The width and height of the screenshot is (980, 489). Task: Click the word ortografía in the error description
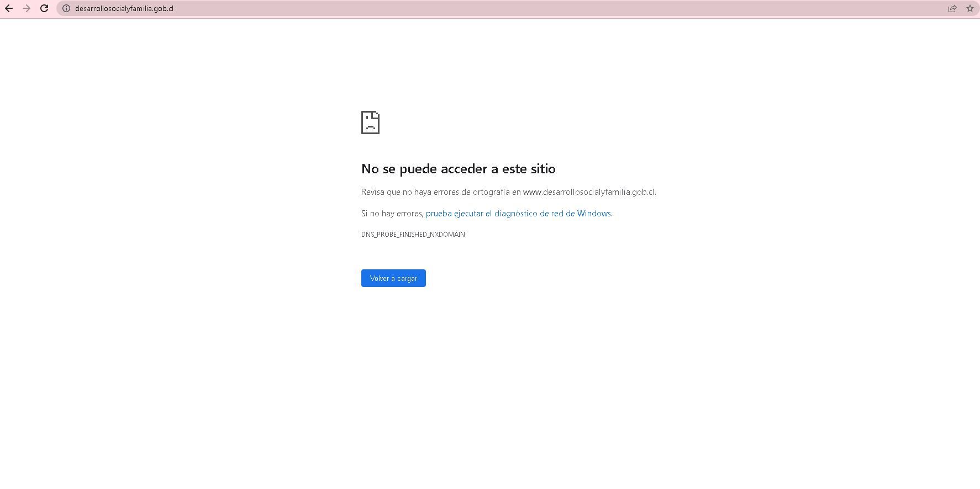(x=491, y=192)
